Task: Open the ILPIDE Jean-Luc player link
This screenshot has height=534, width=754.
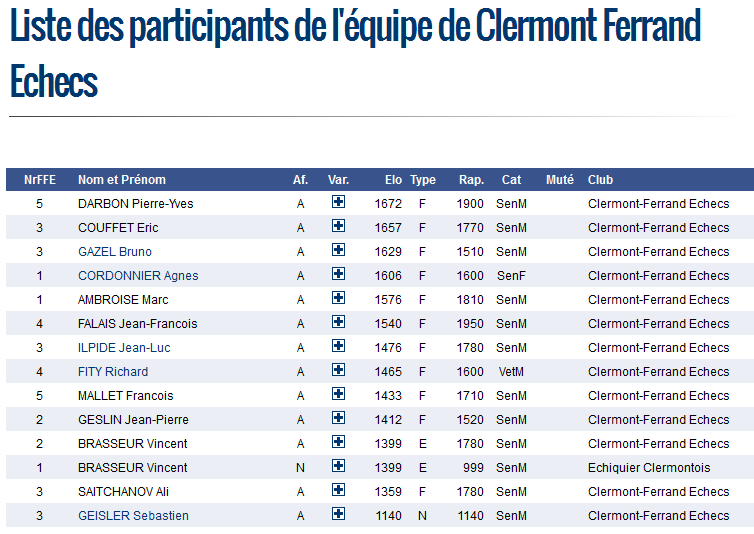Action: click(124, 348)
